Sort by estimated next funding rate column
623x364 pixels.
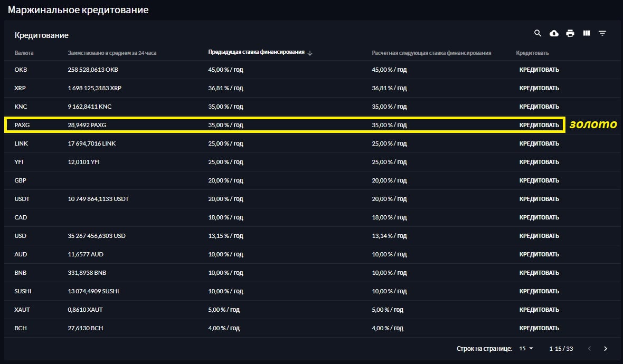click(x=431, y=53)
